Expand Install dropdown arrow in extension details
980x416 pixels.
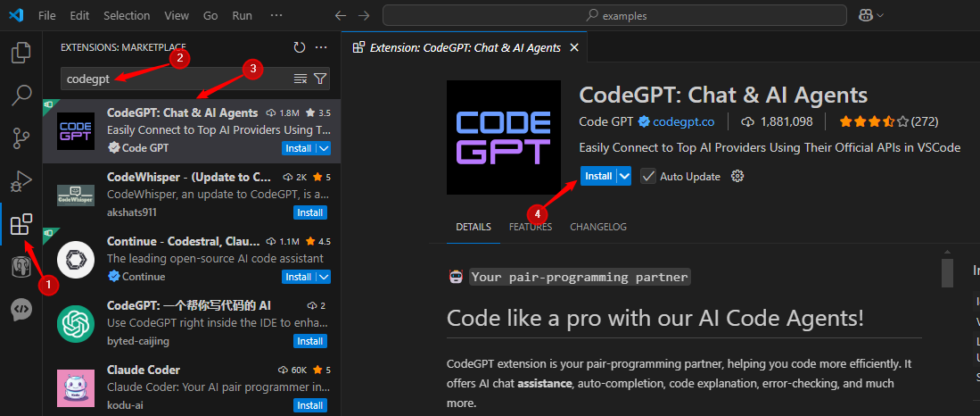(x=624, y=177)
